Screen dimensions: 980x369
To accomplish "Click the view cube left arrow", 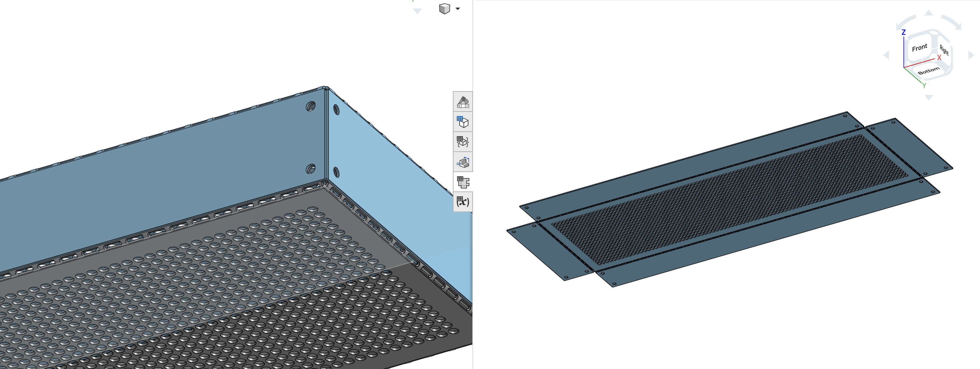I will 886,55.
